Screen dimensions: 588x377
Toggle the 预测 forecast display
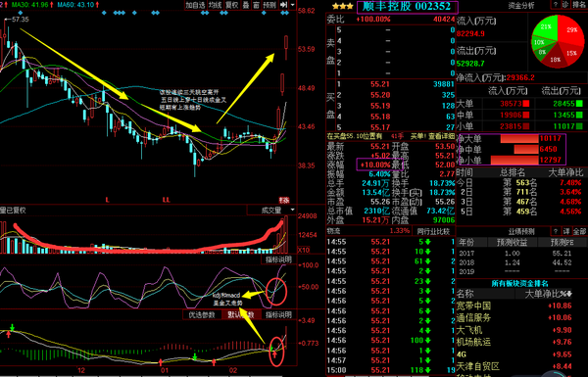269,5
